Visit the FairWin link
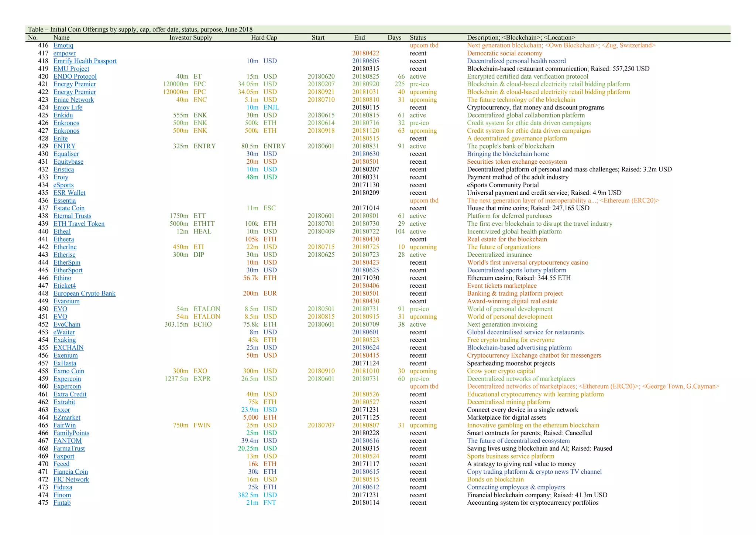The width and height of the screenshot is (756, 535). (65, 425)
